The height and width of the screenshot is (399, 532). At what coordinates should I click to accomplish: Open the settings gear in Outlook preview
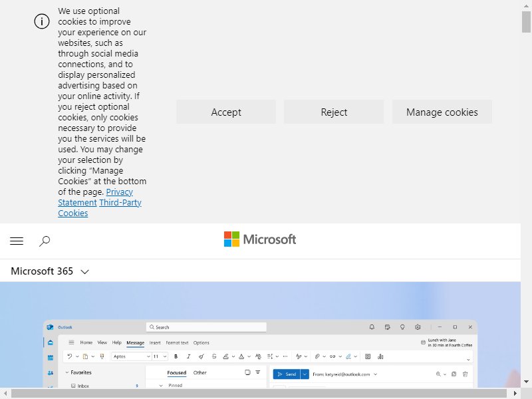[418, 327]
